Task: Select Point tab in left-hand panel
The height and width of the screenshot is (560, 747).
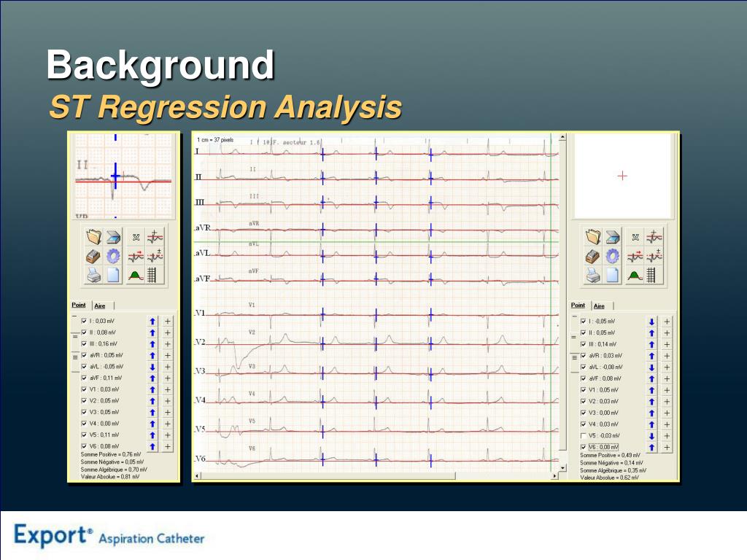Action: click(79, 306)
